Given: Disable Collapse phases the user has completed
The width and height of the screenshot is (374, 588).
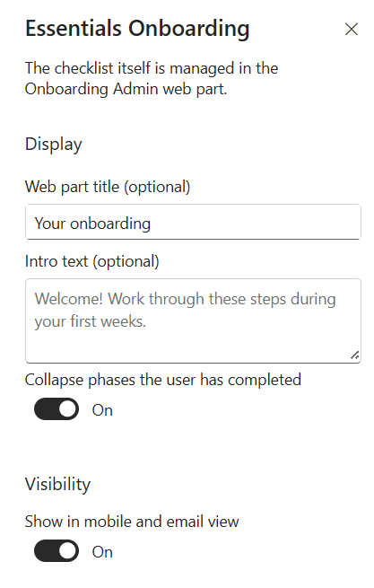Looking at the screenshot, I should click(57, 409).
